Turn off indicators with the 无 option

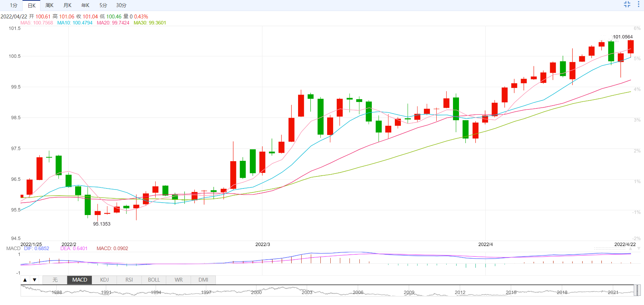point(55,280)
